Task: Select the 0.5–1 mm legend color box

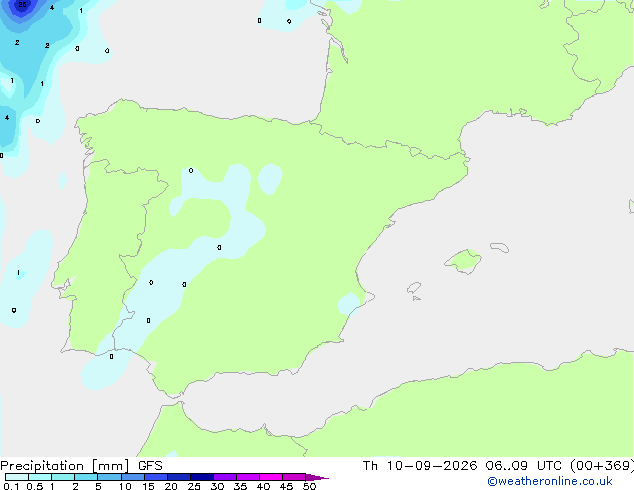Action: (40, 477)
